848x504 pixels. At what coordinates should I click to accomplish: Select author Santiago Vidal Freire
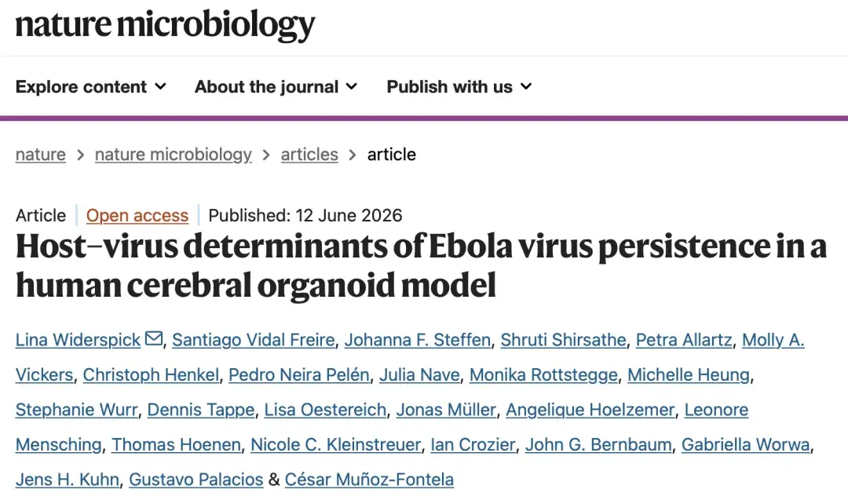253,340
